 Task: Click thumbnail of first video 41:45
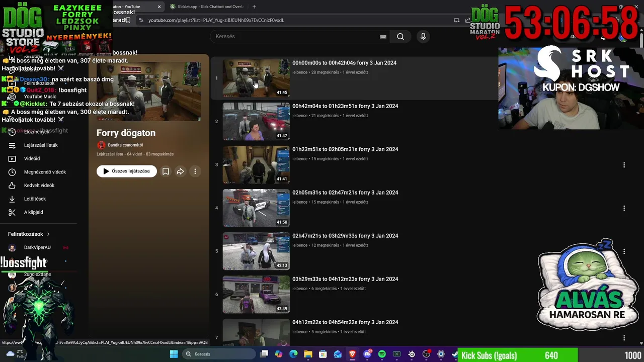coord(256,78)
